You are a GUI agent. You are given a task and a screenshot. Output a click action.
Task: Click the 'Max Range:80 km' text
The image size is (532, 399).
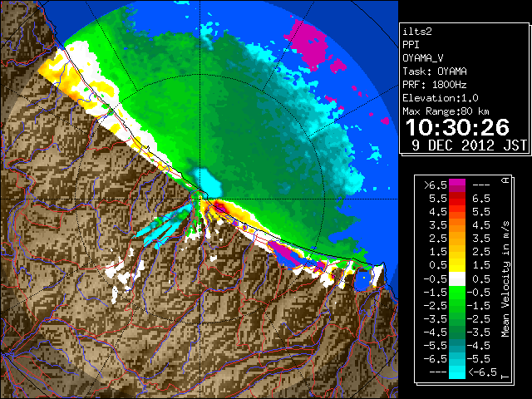[x=446, y=111]
